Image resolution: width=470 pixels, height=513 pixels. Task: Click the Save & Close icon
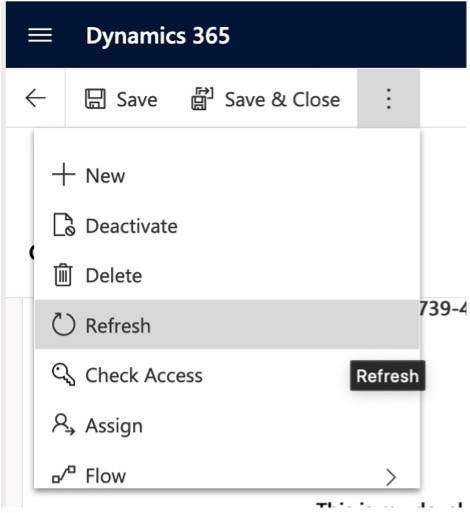click(x=202, y=98)
